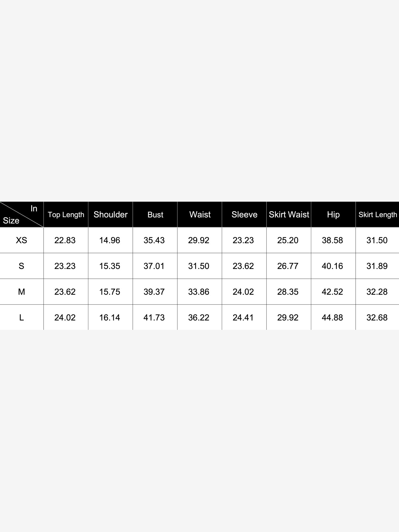The image size is (399, 532).
Task: Click the Hip column header
Action: [x=333, y=214]
